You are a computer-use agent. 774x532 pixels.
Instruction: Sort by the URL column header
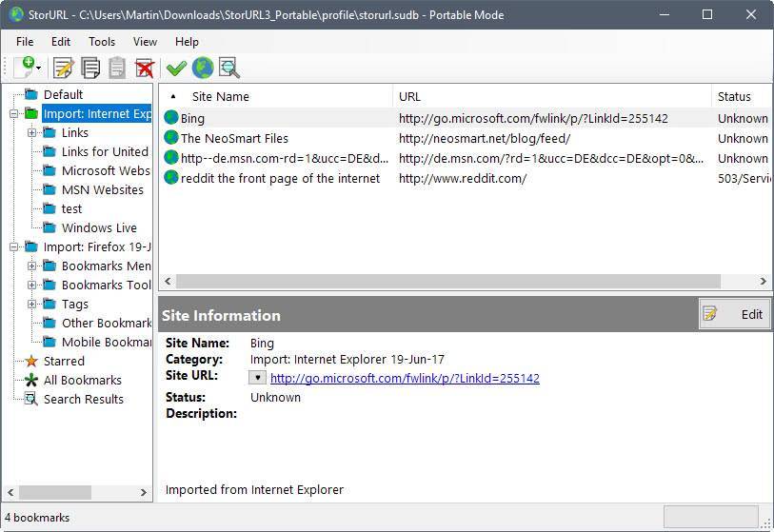coord(409,97)
